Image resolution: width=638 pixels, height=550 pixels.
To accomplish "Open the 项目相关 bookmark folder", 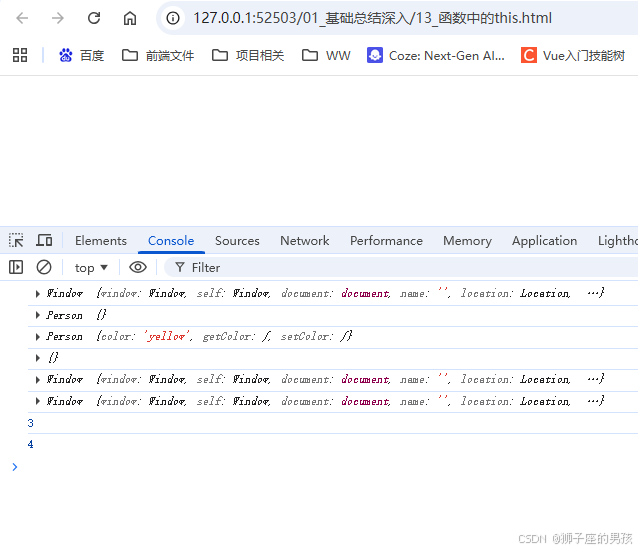I will pos(248,55).
